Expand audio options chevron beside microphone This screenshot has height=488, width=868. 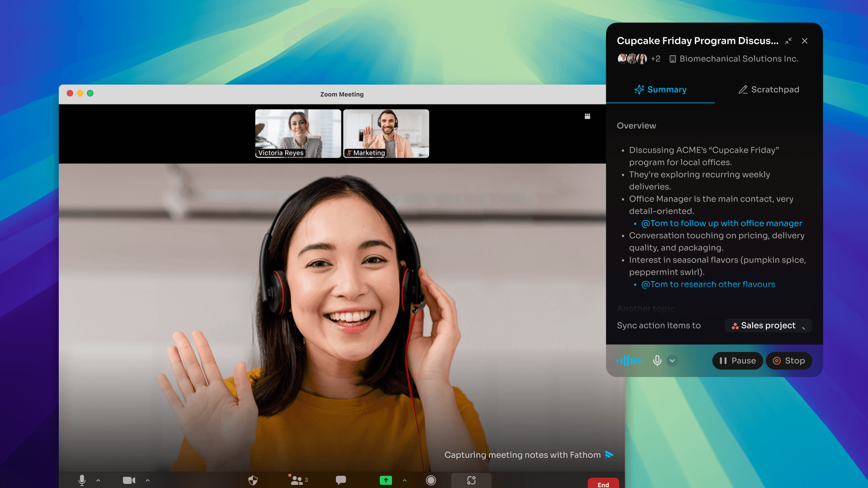(x=98, y=481)
